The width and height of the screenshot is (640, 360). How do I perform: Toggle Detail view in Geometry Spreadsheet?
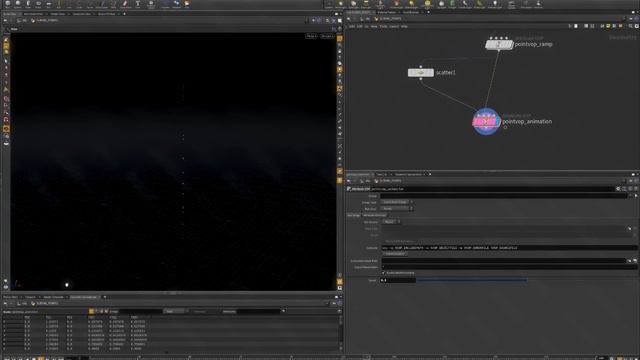point(106,311)
